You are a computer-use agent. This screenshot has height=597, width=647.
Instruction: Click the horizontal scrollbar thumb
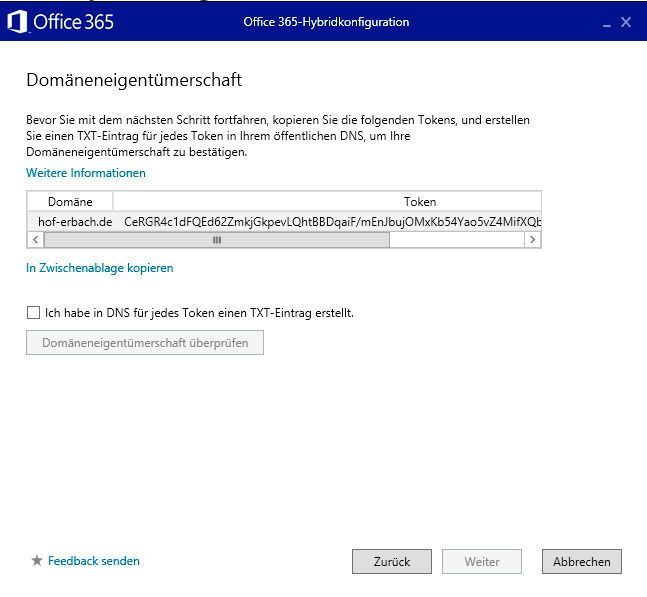(217, 240)
